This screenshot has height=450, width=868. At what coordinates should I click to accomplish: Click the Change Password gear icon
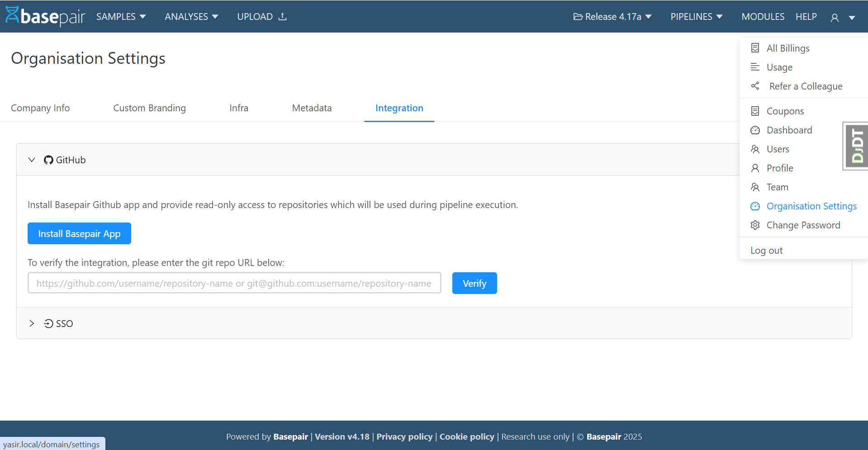click(x=755, y=225)
